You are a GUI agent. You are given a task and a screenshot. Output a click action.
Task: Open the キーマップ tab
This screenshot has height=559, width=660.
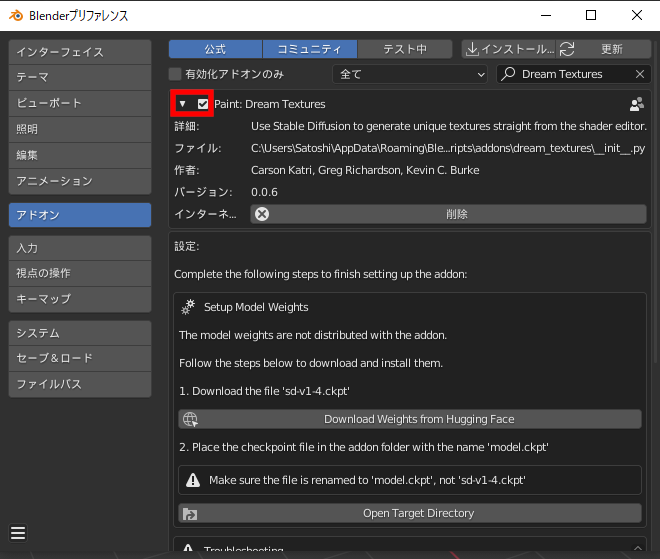pos(80,299)
